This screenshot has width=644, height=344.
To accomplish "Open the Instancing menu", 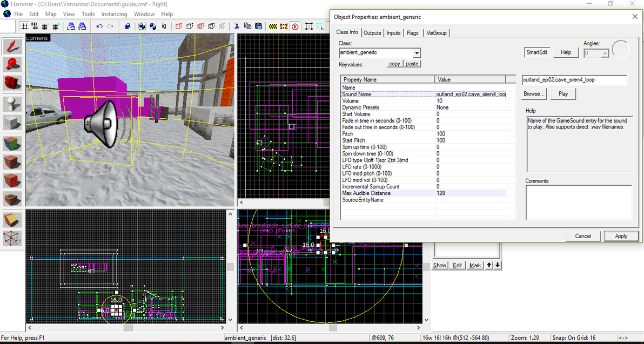I will [x=114, y=14].
